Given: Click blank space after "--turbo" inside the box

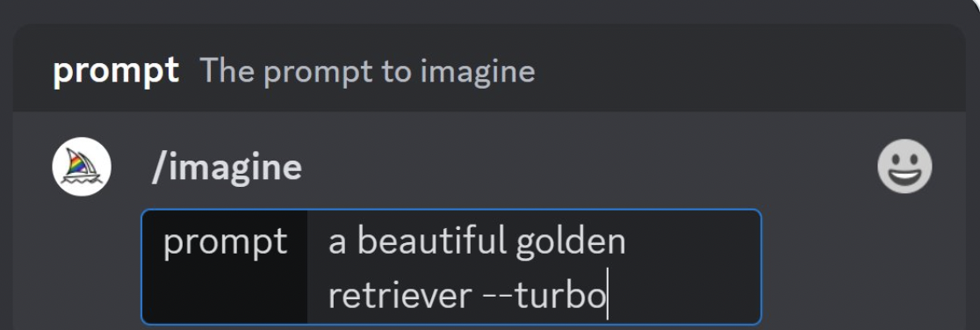Looking at the screenshot, I should tap(684, 296).
